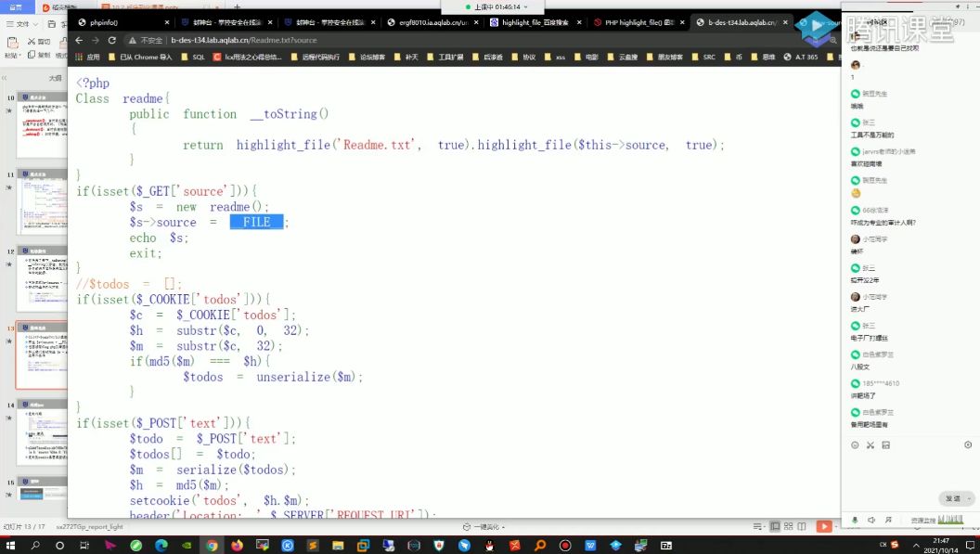Viewport: 980px width, 554px height.
Task: Switch to the PHP highlight_file() tab
Action: [x=639, y=22]
